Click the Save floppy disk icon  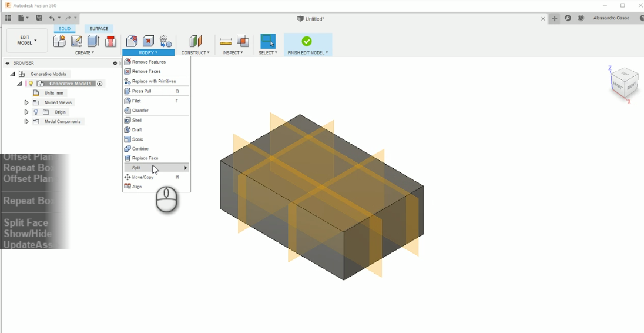point(39,18)
